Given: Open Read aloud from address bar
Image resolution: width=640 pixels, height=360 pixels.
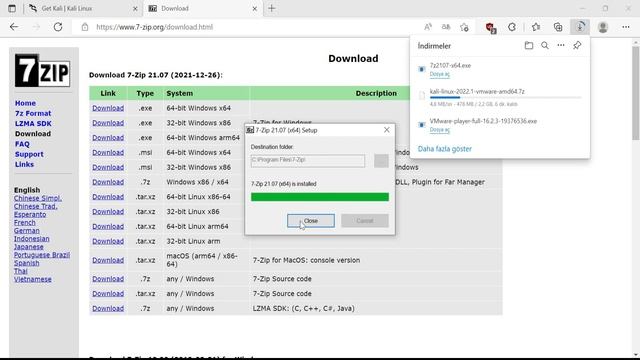Looking at the screenshot, I should coord(428,27).
